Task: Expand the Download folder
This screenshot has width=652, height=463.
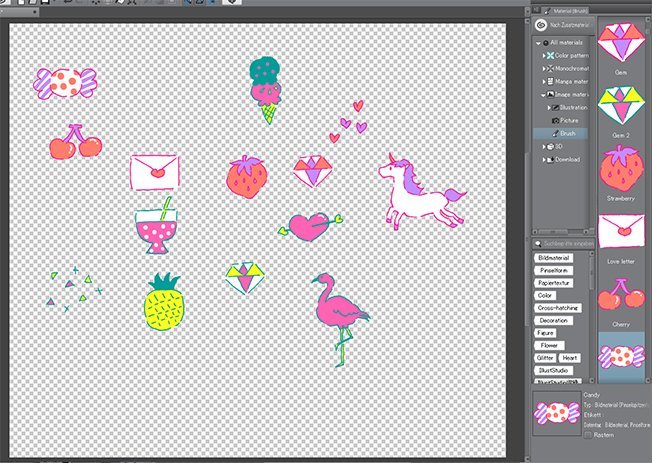Action: [x=544, y=160]
